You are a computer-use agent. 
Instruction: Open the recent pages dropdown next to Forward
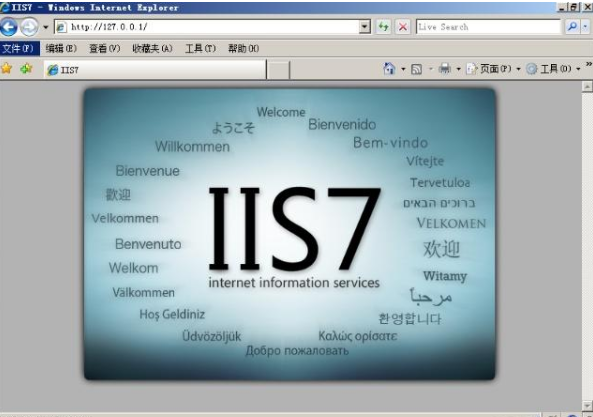46,27
